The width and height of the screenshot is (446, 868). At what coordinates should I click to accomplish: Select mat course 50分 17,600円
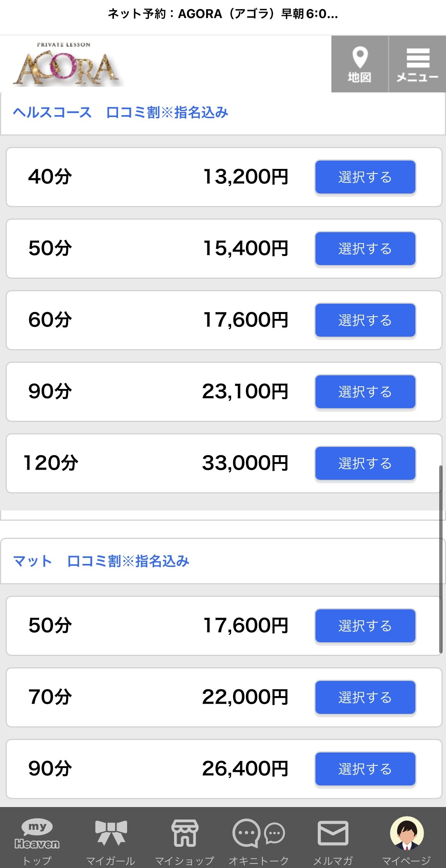pos(365,626)
